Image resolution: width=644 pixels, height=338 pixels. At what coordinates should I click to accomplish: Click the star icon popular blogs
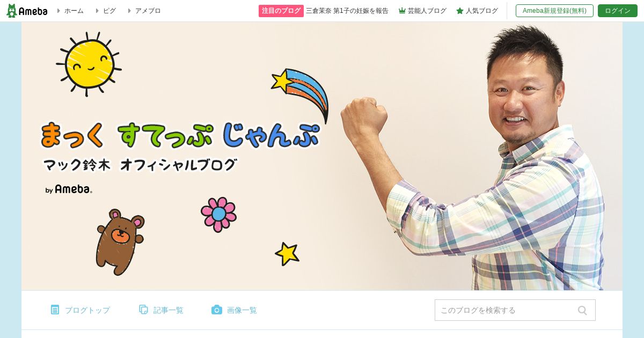coord(460,11)
